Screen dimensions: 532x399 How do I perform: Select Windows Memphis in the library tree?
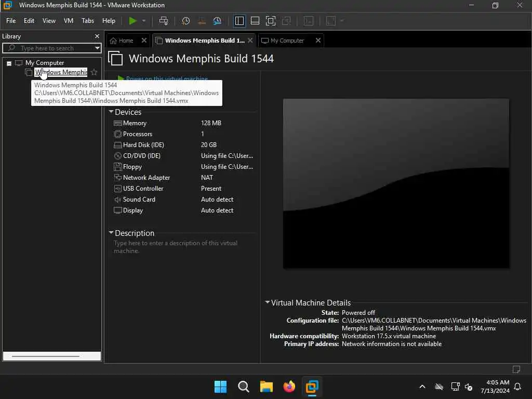point(61,72)
